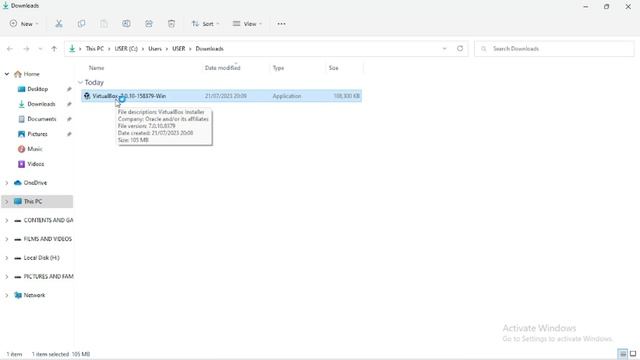Select This PC in the breadcrumb path

pyautogui.click(x=95, y=49)
